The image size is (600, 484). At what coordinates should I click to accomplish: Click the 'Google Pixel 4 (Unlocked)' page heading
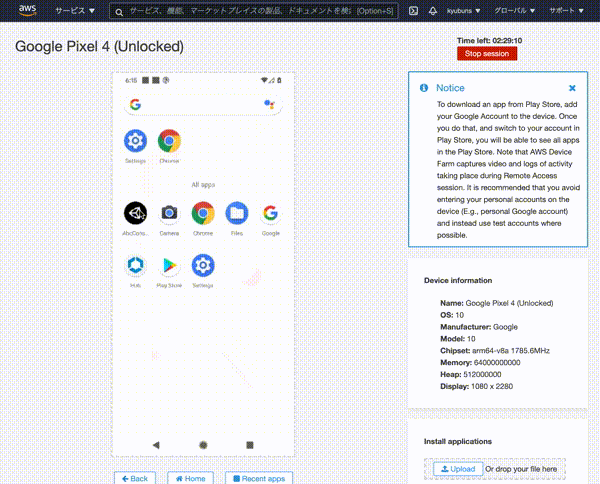(x=99, y=46)
